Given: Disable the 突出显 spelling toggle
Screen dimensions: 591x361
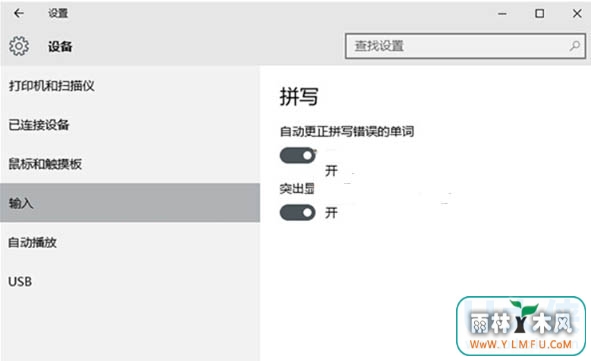Looking at the screenshot, I should tap(297, 213).
